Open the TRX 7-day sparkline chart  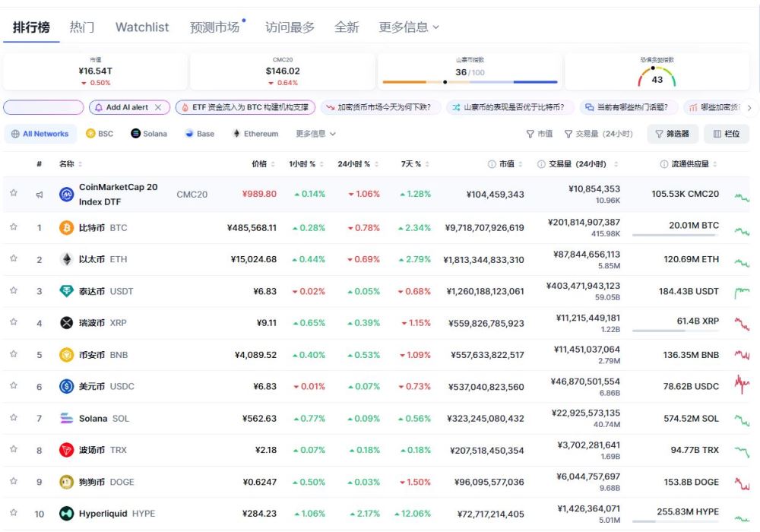[x=742, y=451]
